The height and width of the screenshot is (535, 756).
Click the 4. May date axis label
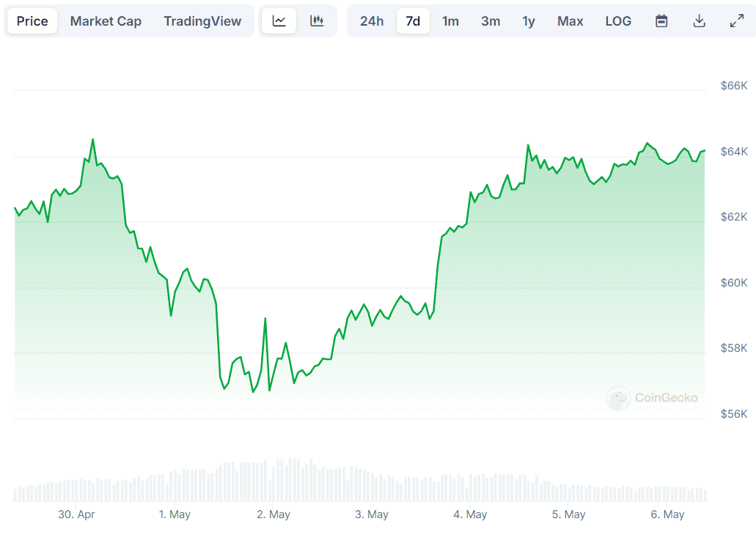coord(470,514)
